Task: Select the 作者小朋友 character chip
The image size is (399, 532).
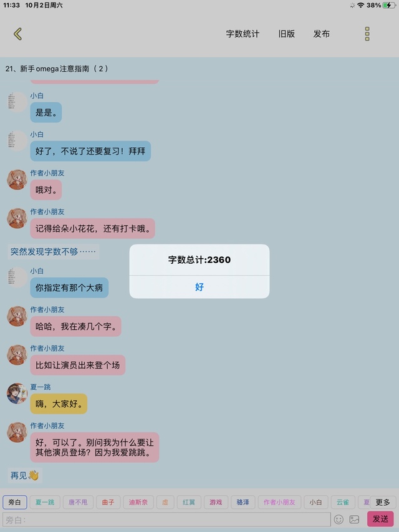Action: point(279,502)
